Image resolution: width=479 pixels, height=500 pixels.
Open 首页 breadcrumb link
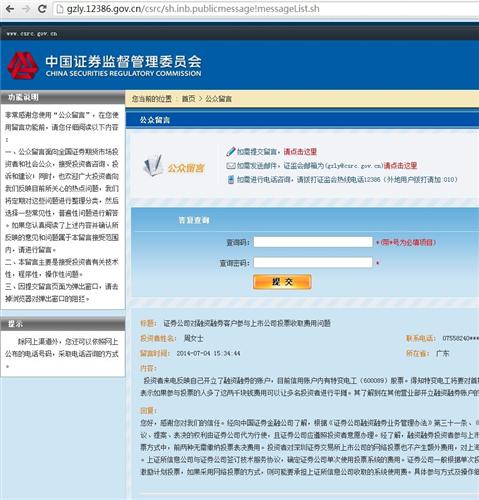[188, 99]
